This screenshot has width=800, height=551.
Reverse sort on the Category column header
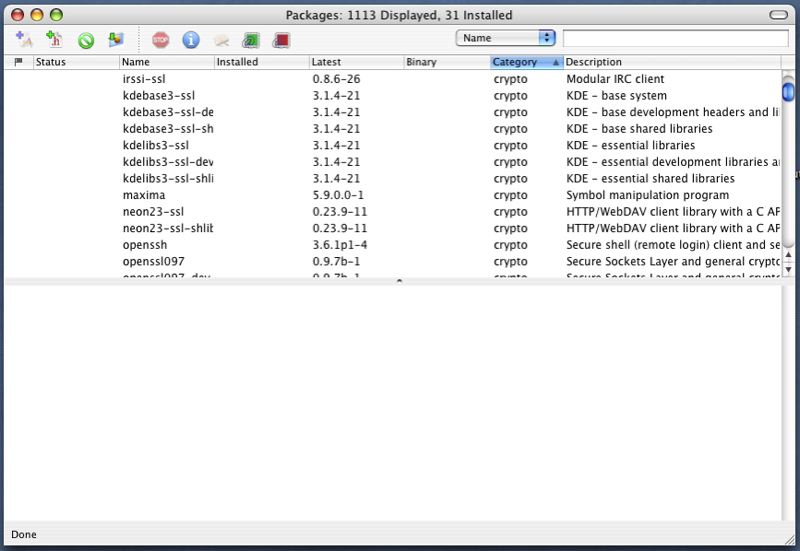[x=527, y=62]
